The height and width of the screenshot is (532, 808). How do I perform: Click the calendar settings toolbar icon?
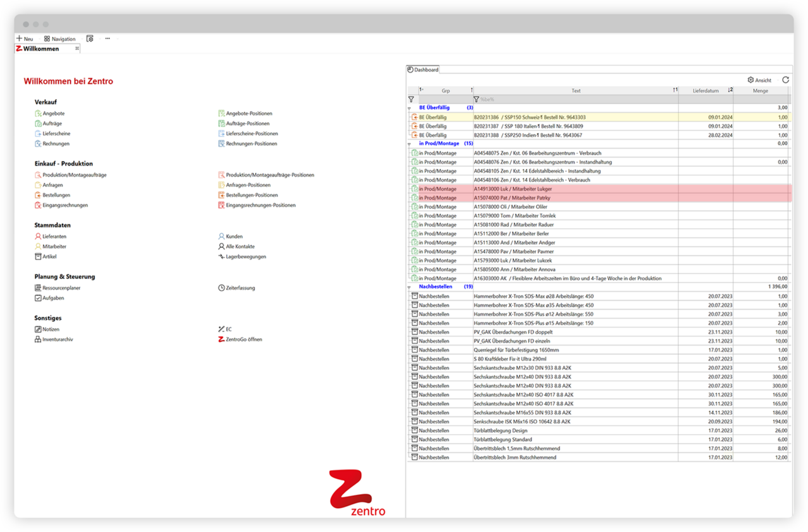[x=90, y=38]
